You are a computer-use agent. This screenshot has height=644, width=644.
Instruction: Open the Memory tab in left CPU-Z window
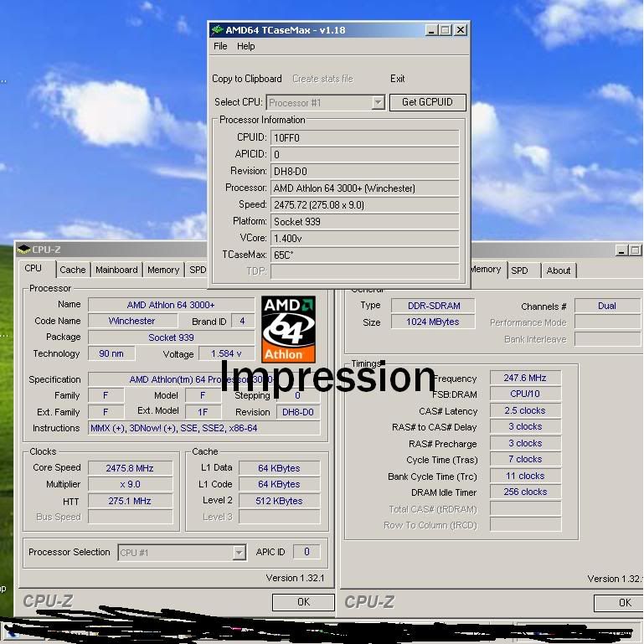163,270
